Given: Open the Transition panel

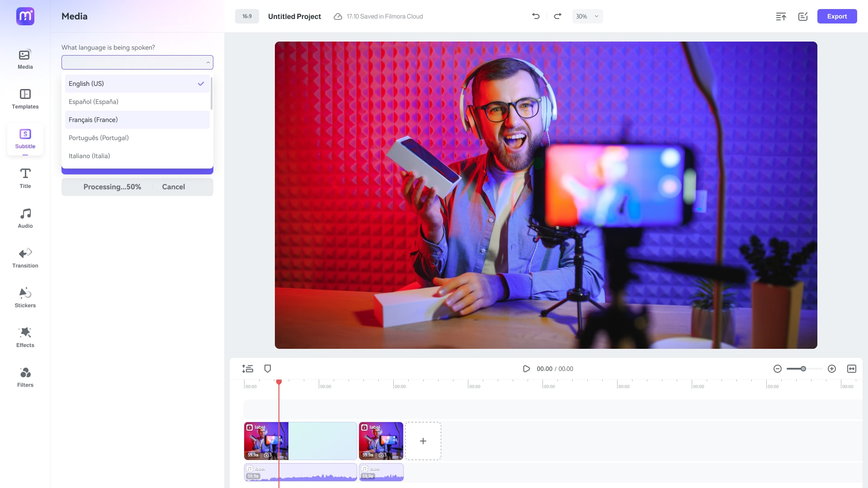Looking at the screenshot, I should pyautogui.click(x=25, y=258).
